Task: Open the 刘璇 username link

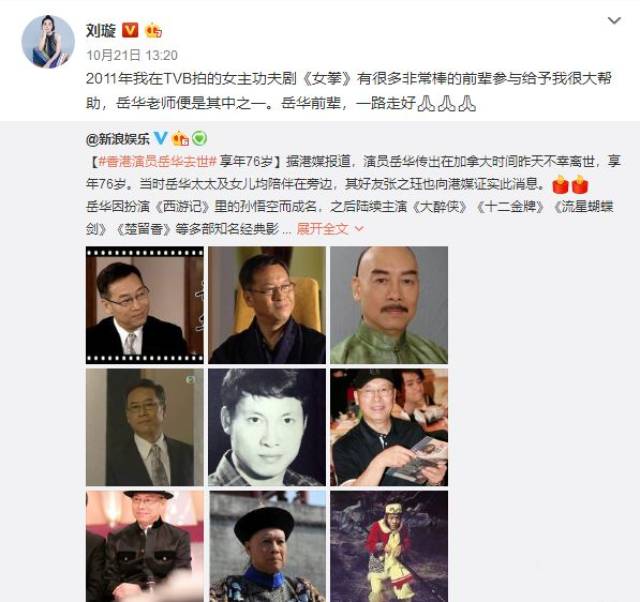Action: click(101, 31)
